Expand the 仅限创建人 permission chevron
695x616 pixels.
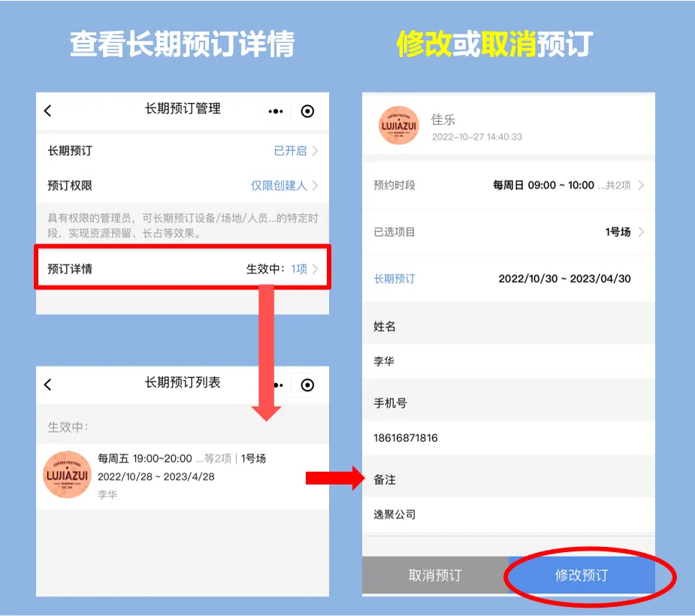(x=315, y=186)
